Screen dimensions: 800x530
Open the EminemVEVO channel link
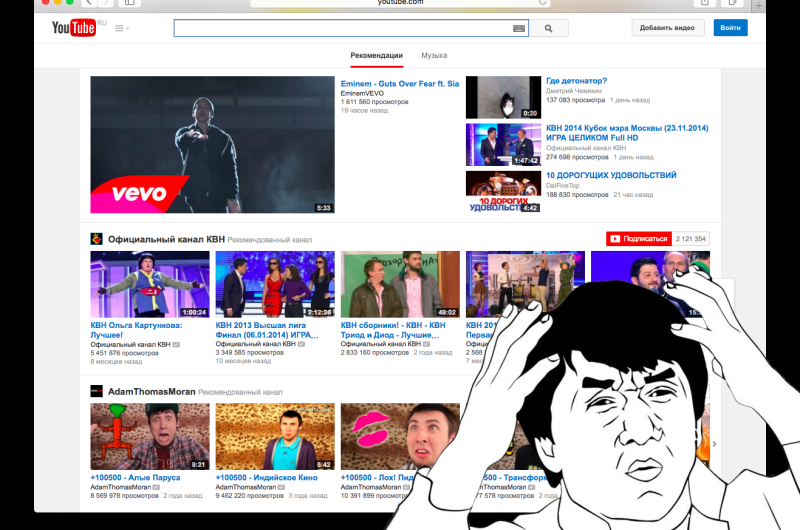coord(362,93)
